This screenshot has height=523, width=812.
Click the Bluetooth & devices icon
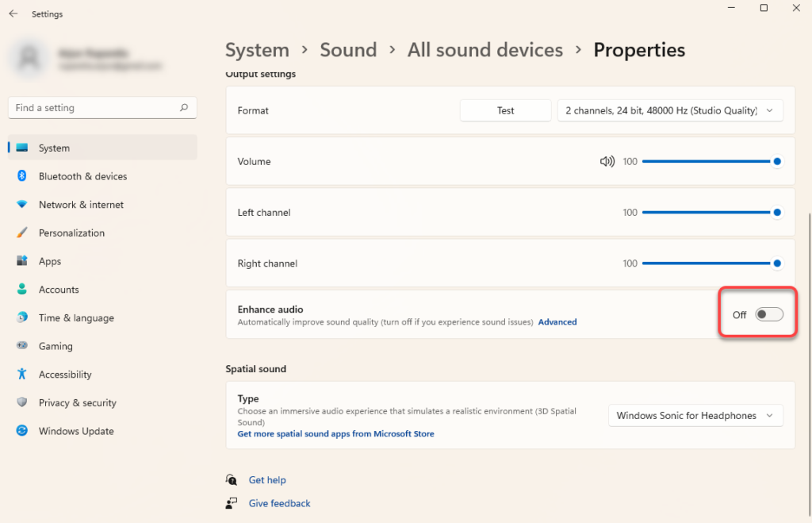tap(22, 176)
